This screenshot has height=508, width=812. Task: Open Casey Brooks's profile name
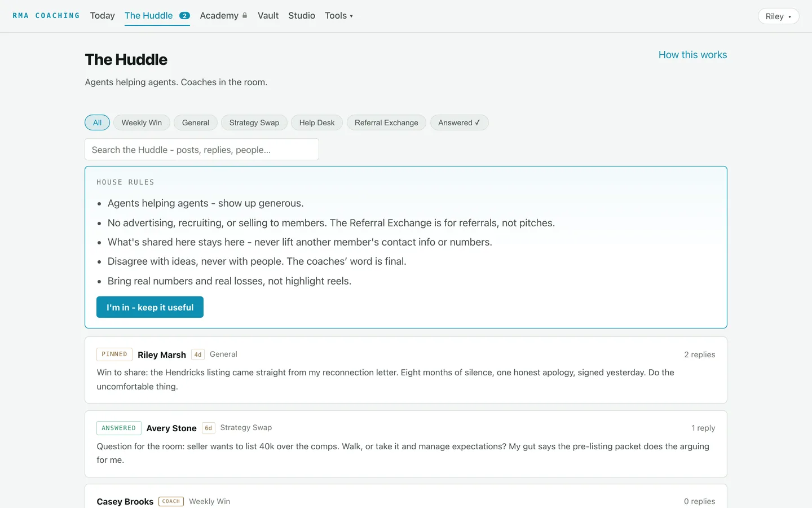tap(125, 501)
